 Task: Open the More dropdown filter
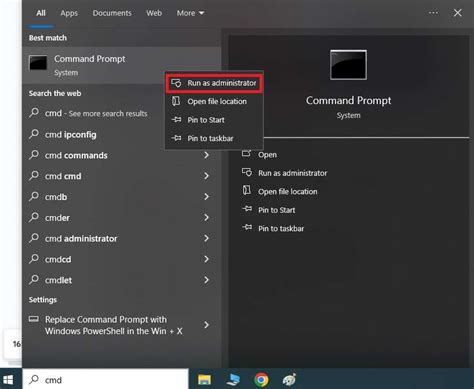[x=190, y=13]
